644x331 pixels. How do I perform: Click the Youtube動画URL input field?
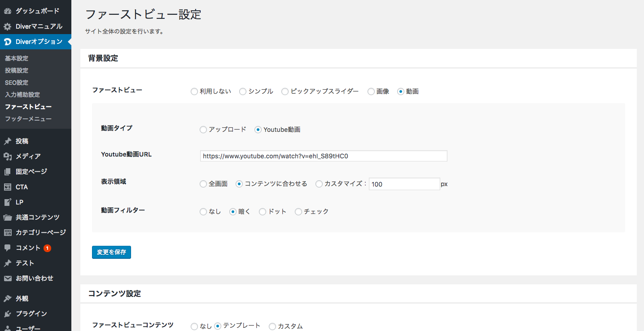(x=323, y=156)
